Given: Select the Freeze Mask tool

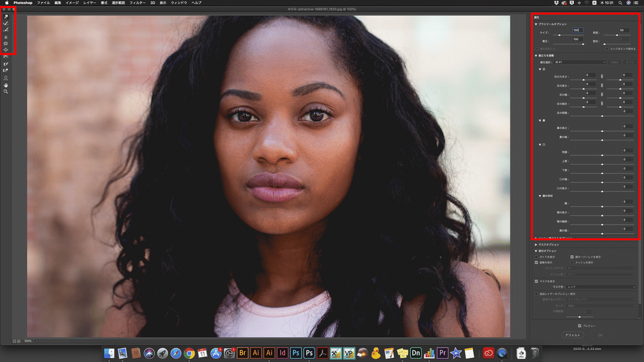Looking at the screenshot, I should [x=6, y=64].
